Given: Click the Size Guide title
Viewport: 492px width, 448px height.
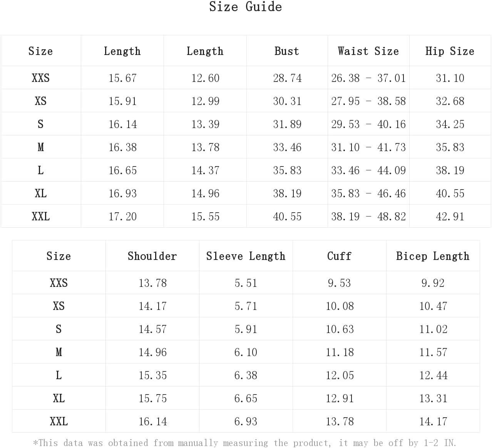Looking at the screenshot, I should click(246, 7).
